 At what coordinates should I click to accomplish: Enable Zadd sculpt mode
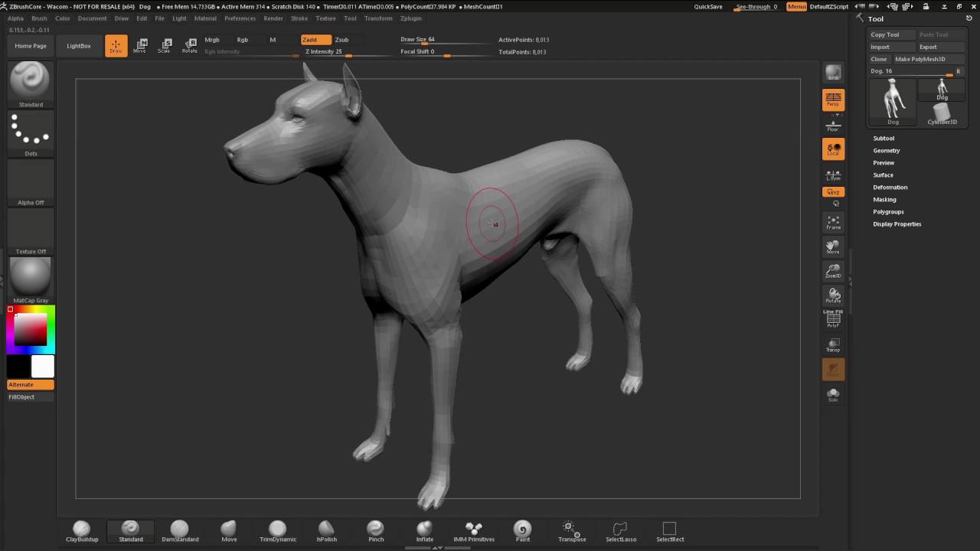pyautogui.click(x=315, y=40)
